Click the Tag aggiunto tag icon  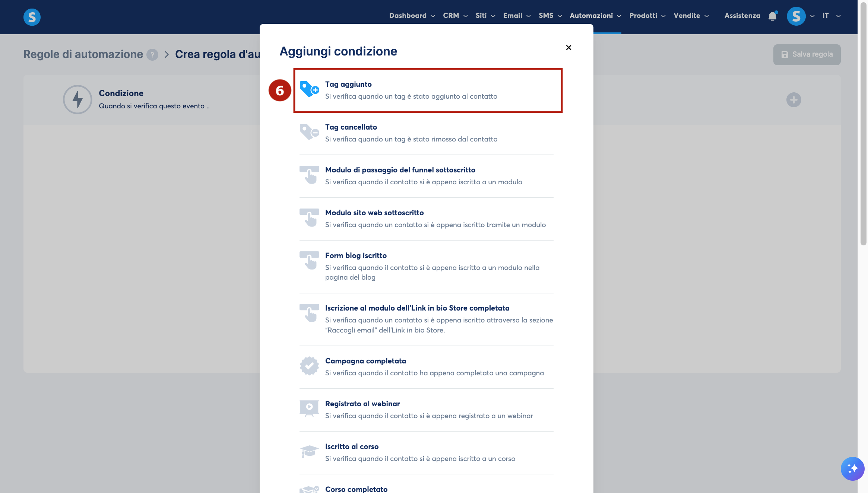pyautogui.click(x=309, y=89)
